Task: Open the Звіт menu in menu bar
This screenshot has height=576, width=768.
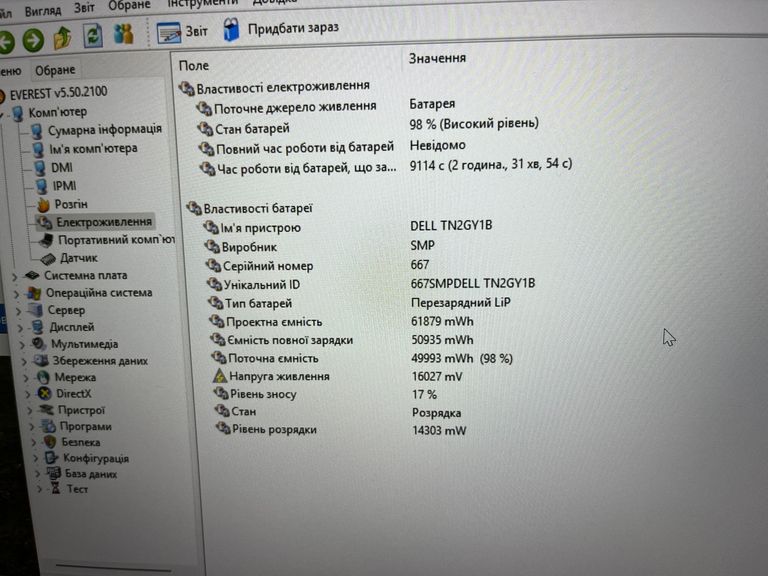Action: pyautogui.click(x=84, y=8)
